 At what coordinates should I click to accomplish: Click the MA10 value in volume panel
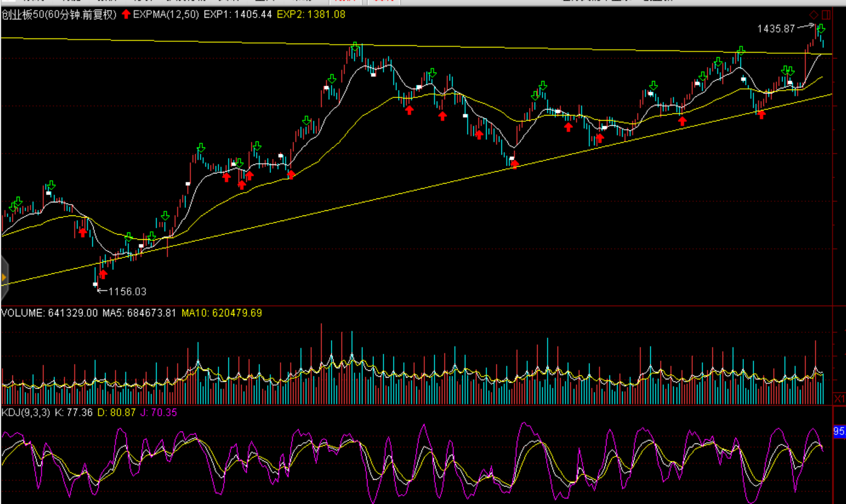click(222, 313)
